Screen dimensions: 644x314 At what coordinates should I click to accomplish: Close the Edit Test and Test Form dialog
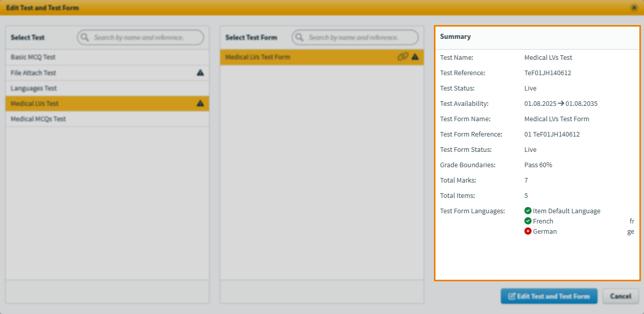tap(634, 8)
